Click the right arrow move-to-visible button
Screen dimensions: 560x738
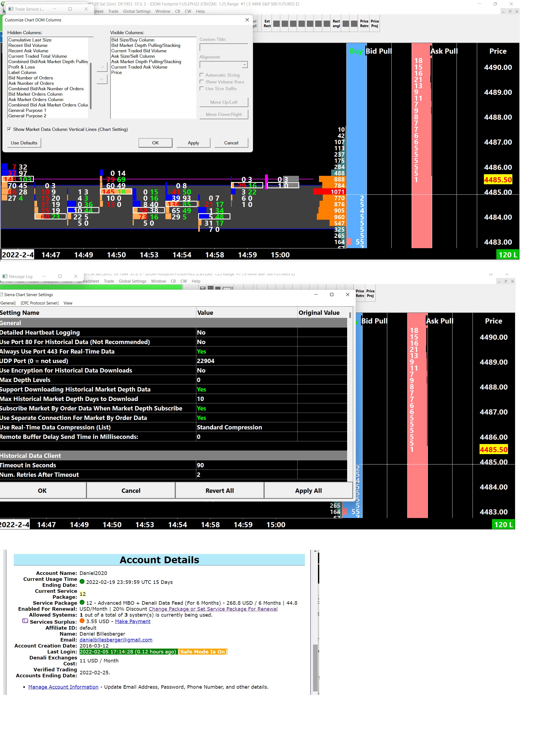tap(102, 67)
